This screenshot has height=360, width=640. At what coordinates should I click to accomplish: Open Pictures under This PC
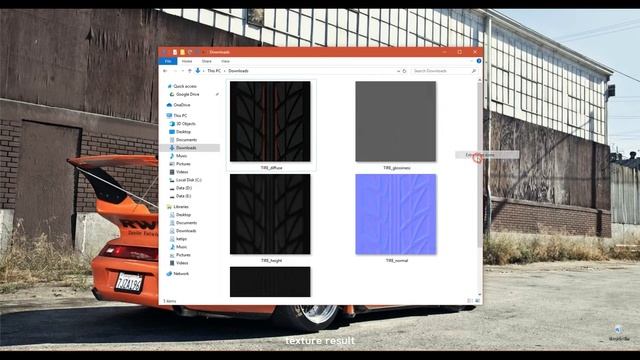pyautogui.click(x=183, y=164)
